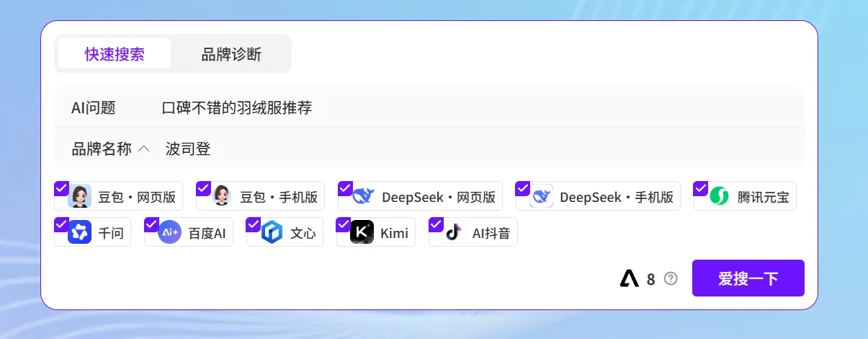868x339 pixels.
Task: Click the DeepSeek 网页版 whale icon
Action: (364, 196)
